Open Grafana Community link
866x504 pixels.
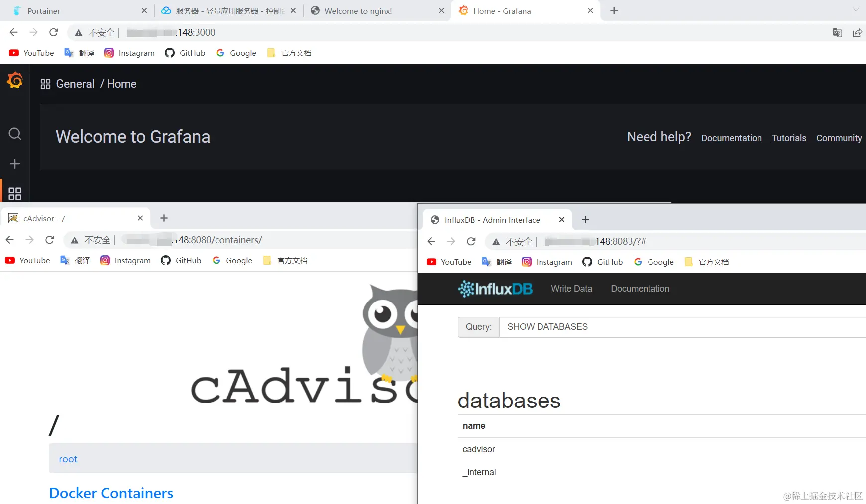[839, 138]
